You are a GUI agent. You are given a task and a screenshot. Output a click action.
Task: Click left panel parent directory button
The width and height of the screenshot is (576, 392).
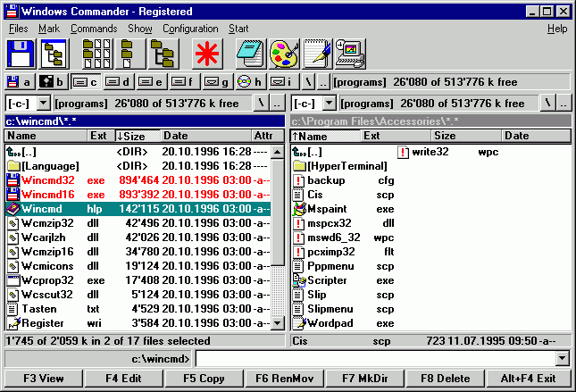click(x=278, y=103)
